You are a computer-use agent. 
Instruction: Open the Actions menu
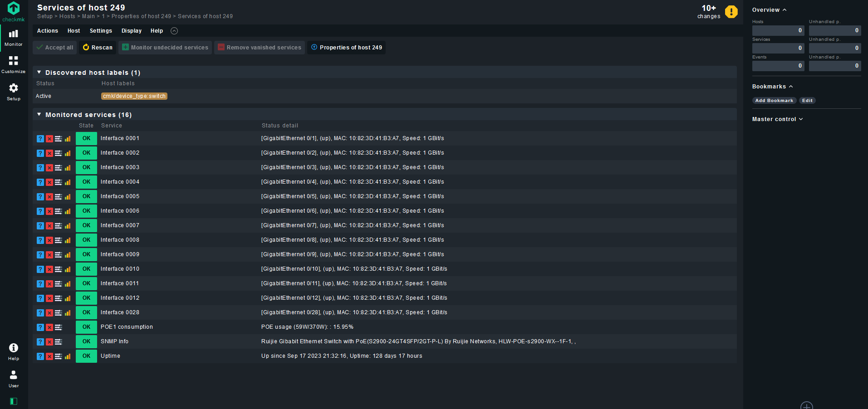47,30
